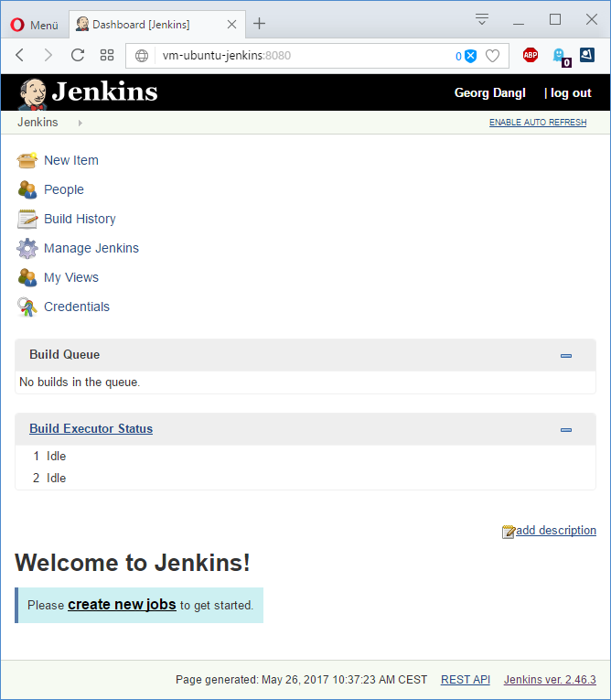The width and height of the screenshot is (611, 700).
Task: Click the Jenkins breadcrumb
Action: pos(38,123)
